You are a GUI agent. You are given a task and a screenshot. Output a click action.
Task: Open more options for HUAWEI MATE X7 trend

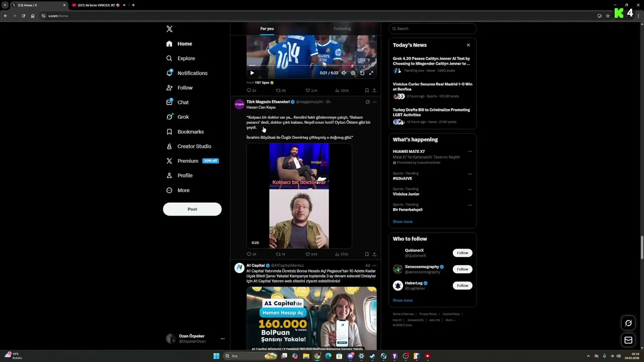pyautogui.click(x=470, y=151)
